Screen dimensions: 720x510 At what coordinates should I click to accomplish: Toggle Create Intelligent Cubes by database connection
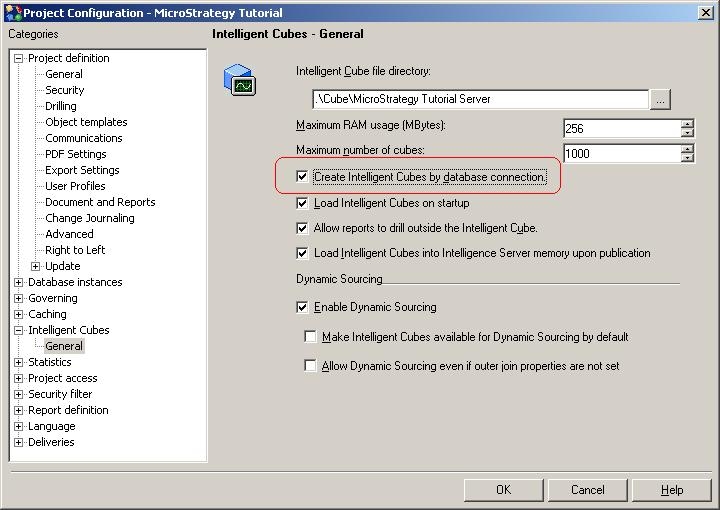pyautogui.click(x=302, y=177)
